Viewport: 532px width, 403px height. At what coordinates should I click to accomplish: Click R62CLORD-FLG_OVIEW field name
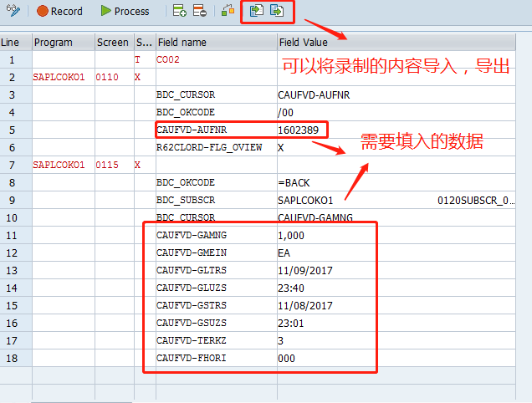(x=209, y=147)
